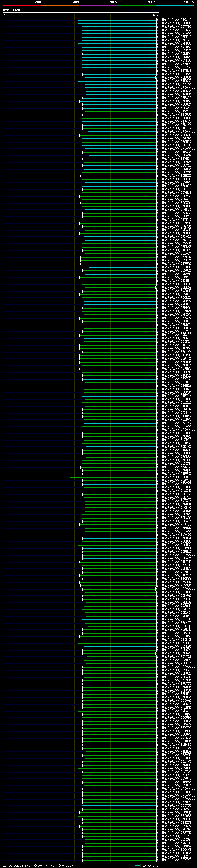Click label UniRef100_B8GTS8
Image resolution: width=197 pixels, height=868 pixels.
177,494
